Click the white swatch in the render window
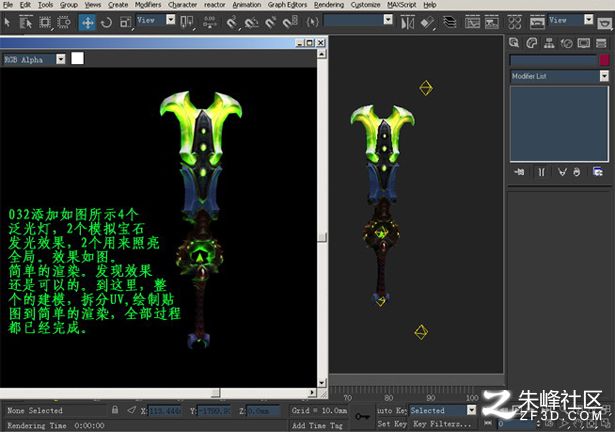The height and width of the screenshot is (432, 615). [77, 58]
